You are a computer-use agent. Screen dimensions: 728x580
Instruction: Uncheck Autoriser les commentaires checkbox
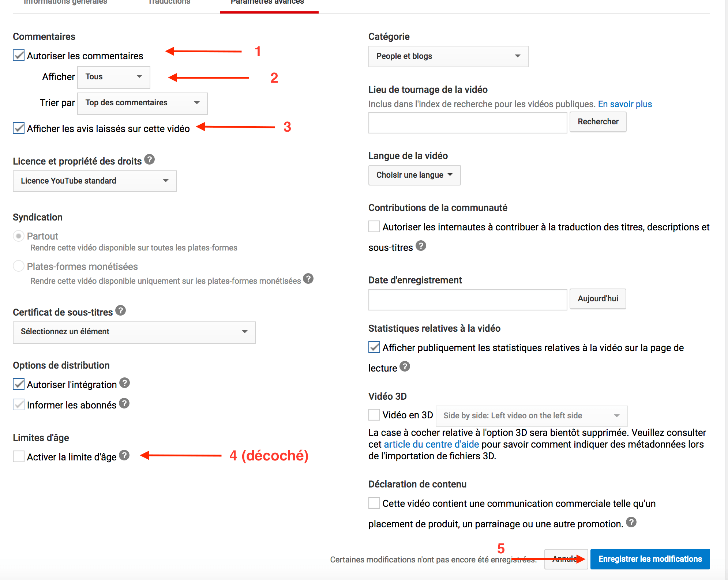pos(19,56)
